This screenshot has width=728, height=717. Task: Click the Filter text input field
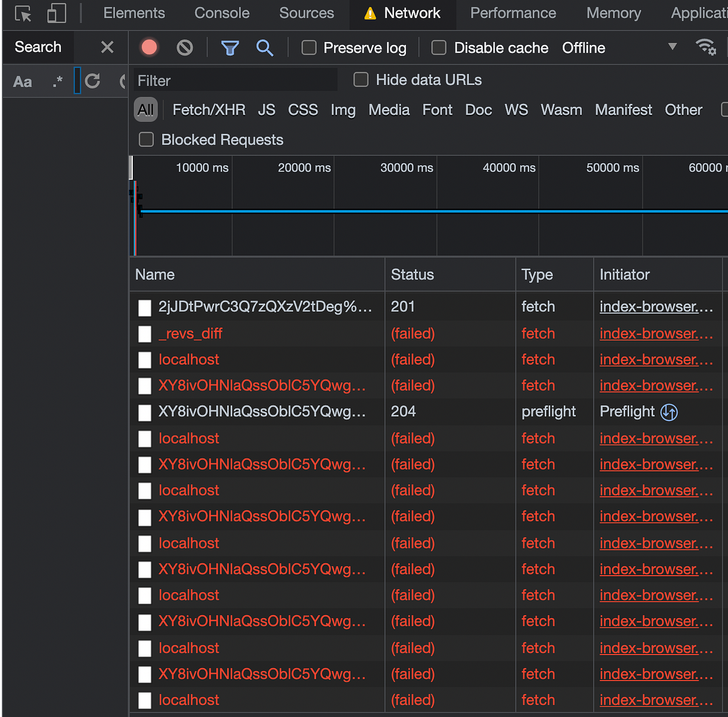click(235, 80)
